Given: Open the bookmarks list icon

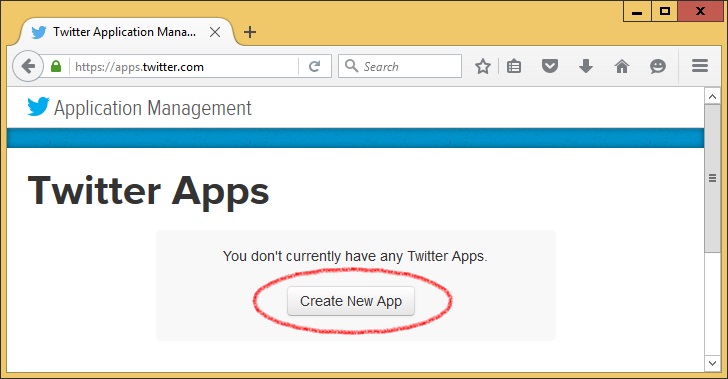Looking at the screenshot, I should point(514,66).
